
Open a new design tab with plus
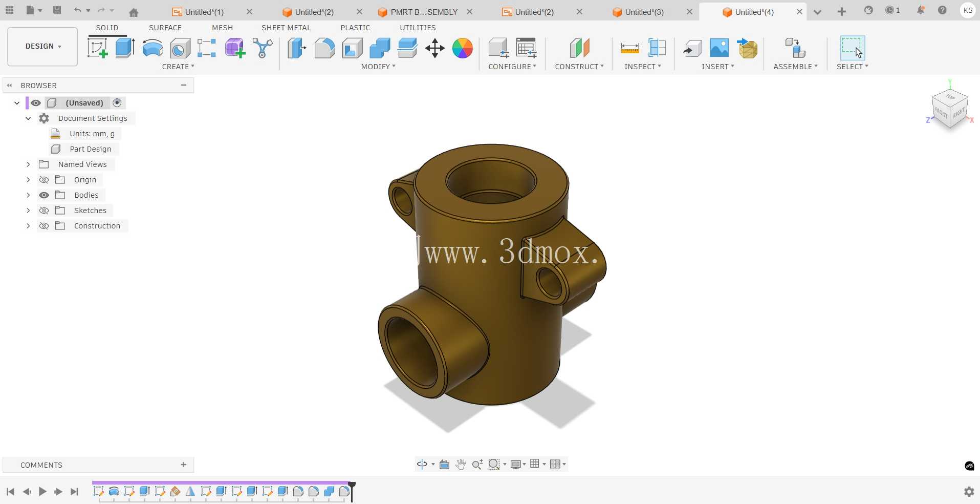pyautogui.click(x=842, y=12)
